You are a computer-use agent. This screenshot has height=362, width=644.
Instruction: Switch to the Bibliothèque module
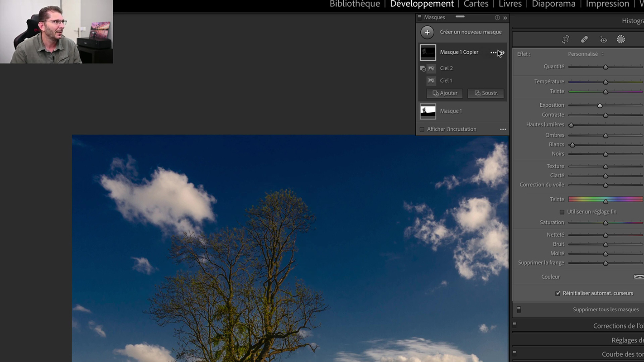(355, 4)
